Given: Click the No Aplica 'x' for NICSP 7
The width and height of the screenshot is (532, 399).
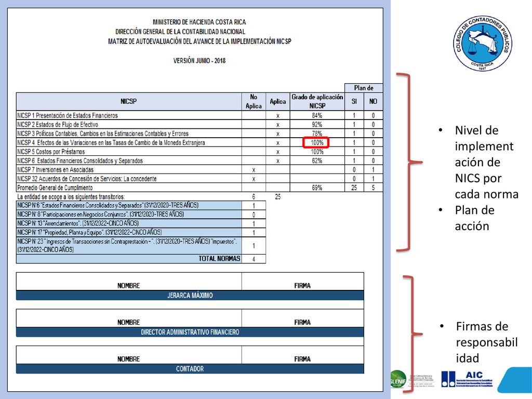Looking at the screenshot, I should [254, 170].
